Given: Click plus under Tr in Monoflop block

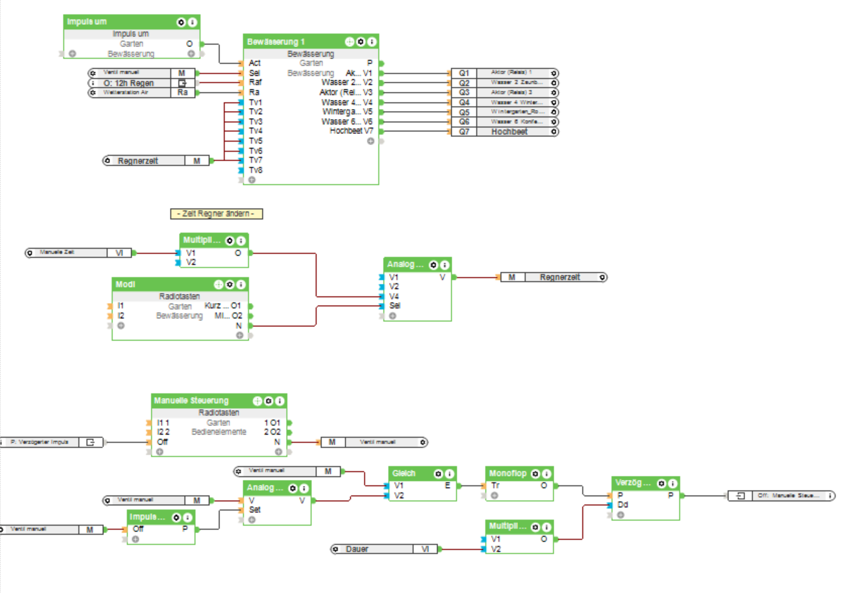Looking at the screenshot, I should [494, 495].
